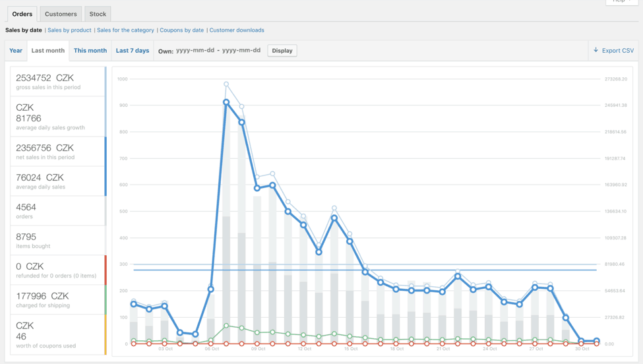This screenshot has width=643, height=364.
Task: Open the Customers tab
Action: click(61, 14)
